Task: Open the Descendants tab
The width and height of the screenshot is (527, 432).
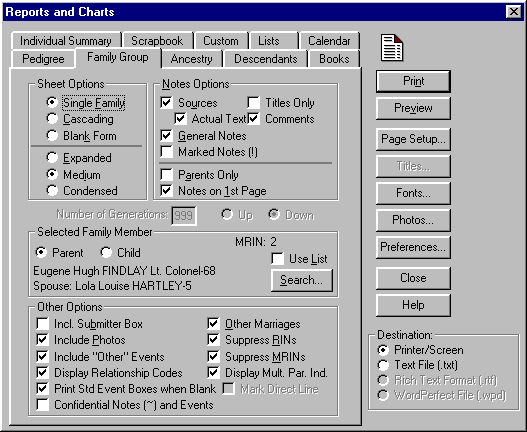Action: 266,59
